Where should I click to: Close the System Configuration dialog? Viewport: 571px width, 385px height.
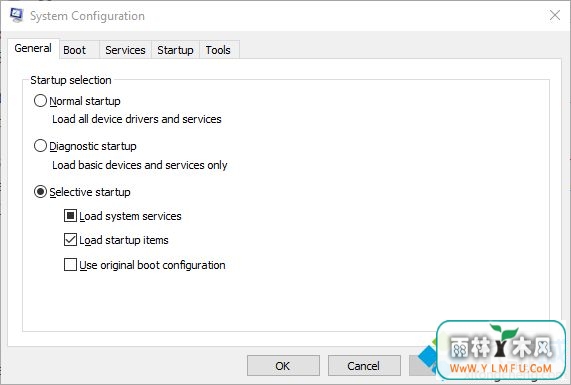[x=555, y=15]
